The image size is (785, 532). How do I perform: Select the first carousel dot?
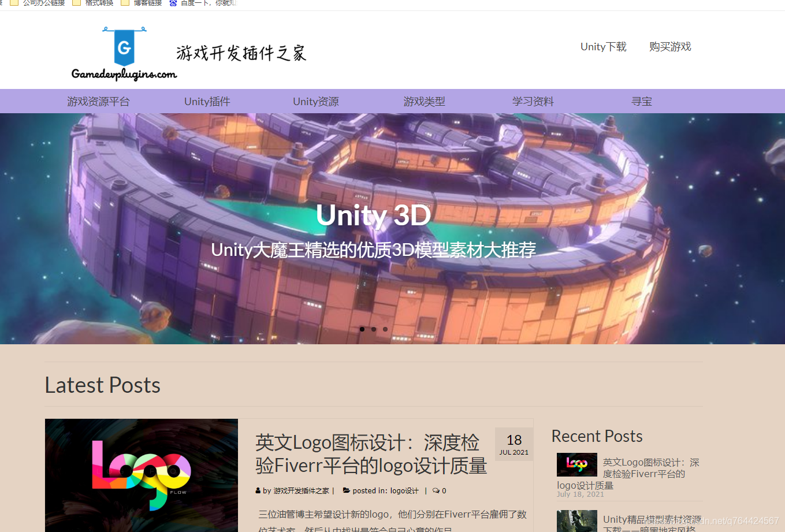pyautogui.click(x=362, y=329)
